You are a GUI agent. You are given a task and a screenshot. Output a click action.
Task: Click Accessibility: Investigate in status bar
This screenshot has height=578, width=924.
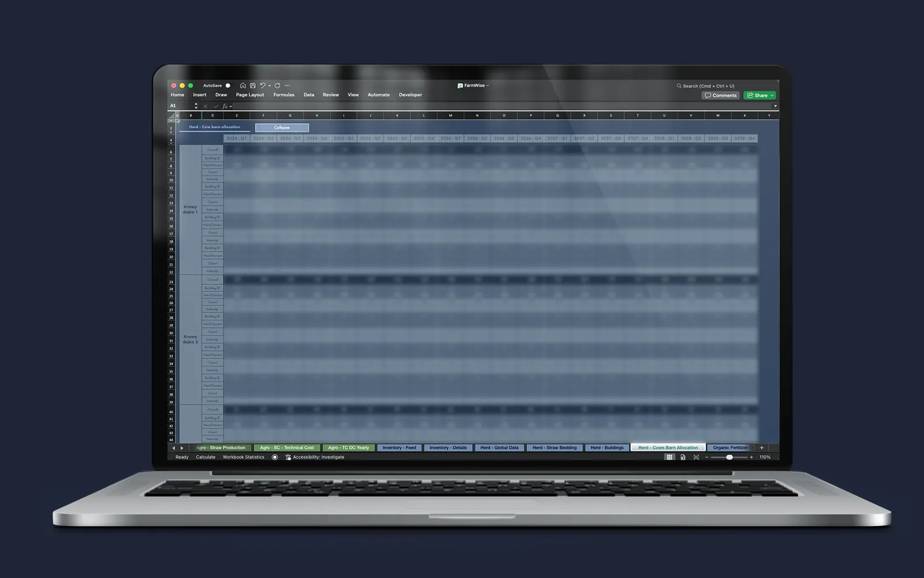point(315,457)
